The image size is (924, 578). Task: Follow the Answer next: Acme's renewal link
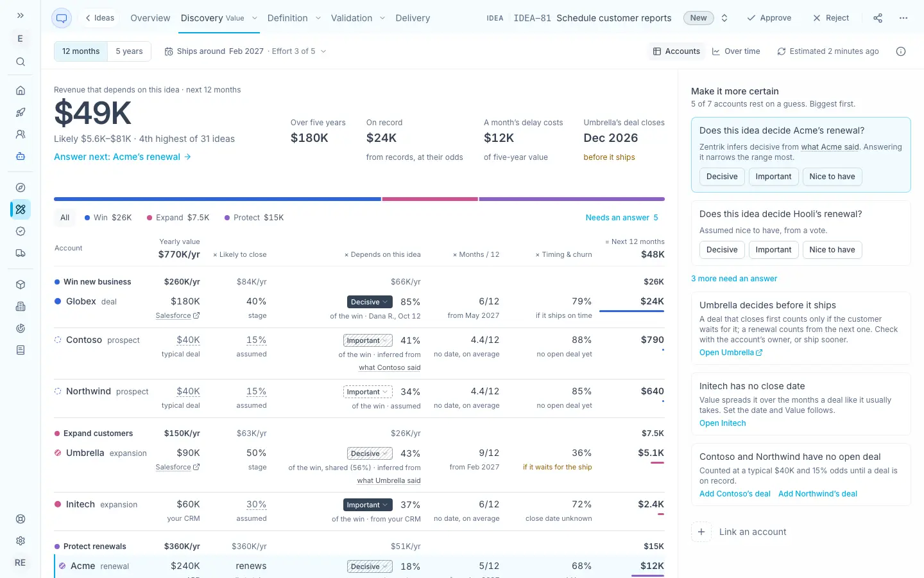click(123, 157)
